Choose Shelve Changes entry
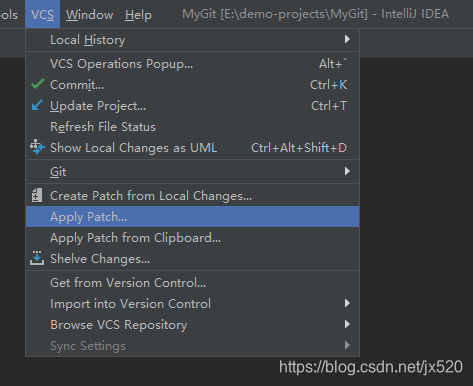The image size is (473, 386). pos(192,259)
